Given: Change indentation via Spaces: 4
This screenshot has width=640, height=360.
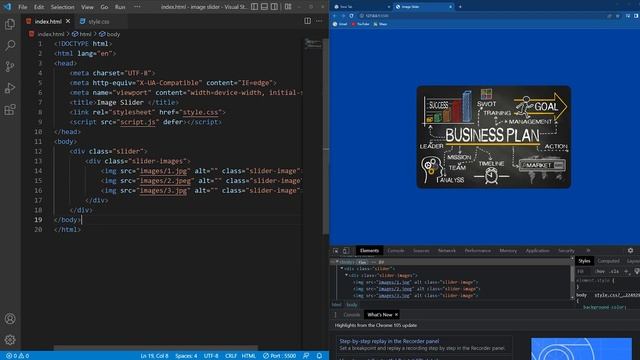Looking at the screenshot, I should tap(186, 356).
